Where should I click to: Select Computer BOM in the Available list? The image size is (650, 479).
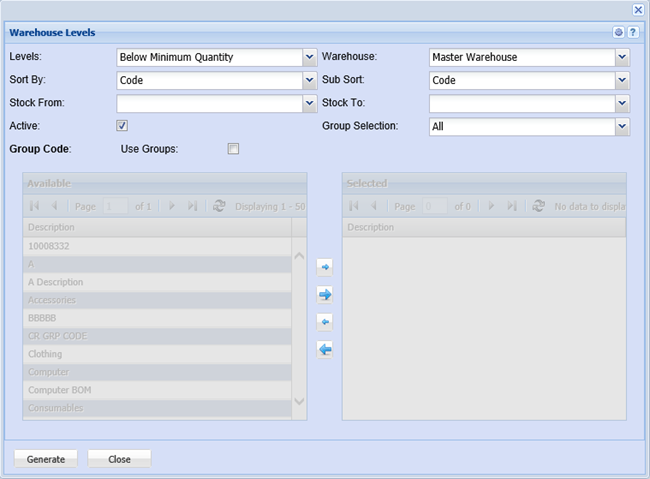(x=59, y=390)
